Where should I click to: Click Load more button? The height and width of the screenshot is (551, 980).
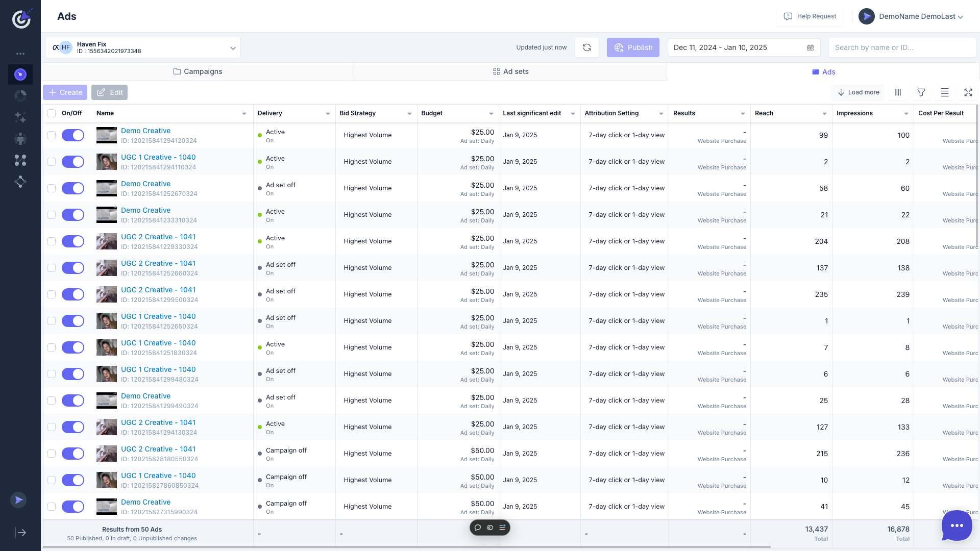coord(859,92)
